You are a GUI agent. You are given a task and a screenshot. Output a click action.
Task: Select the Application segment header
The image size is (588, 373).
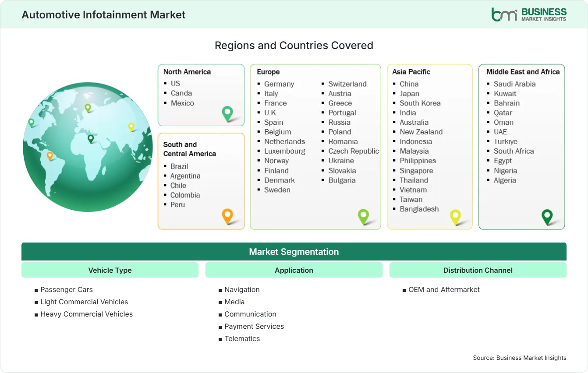pos(294,270)
